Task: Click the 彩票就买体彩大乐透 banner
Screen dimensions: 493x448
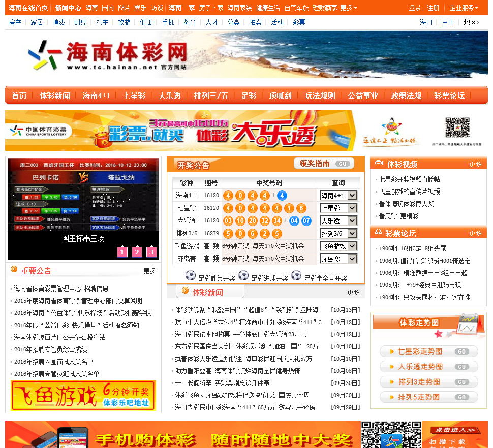Action: pyautogui.click(x=180, y=131)
